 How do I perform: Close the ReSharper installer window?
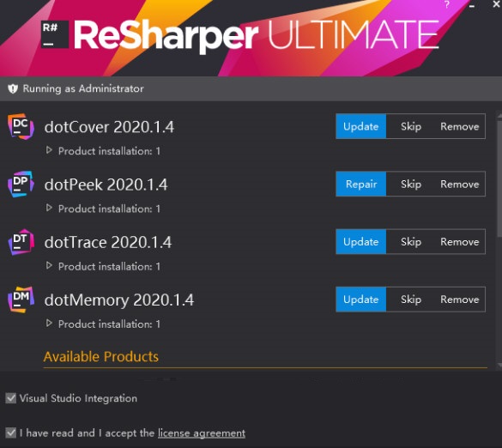[496, 4]
